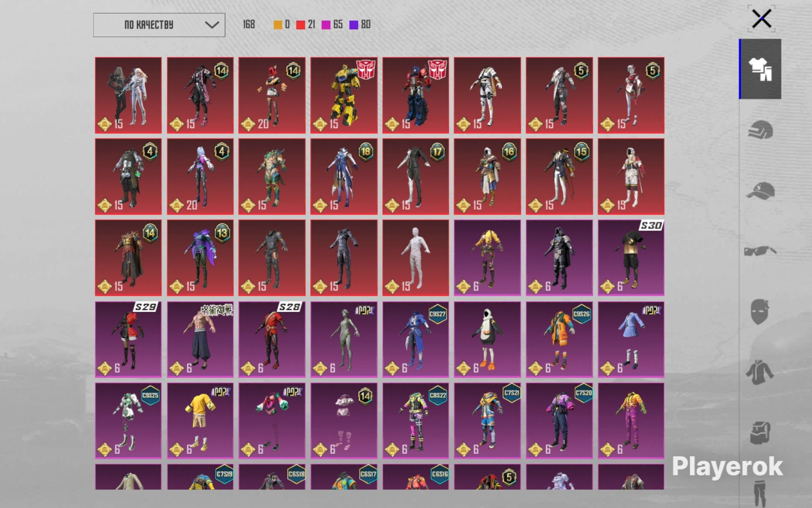Close the inventory with the X
Image resolution: width=812 pixels, height=508 pixels.
[x=761, y=19]
